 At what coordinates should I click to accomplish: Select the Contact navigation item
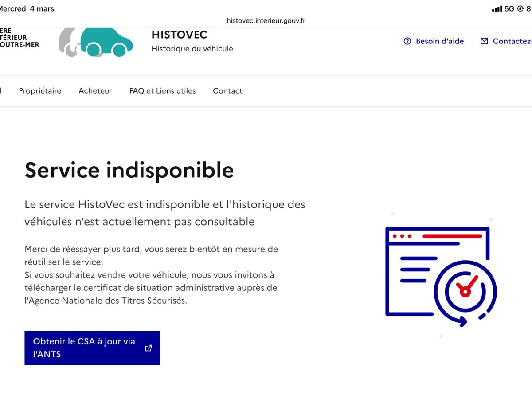[227, 91]
